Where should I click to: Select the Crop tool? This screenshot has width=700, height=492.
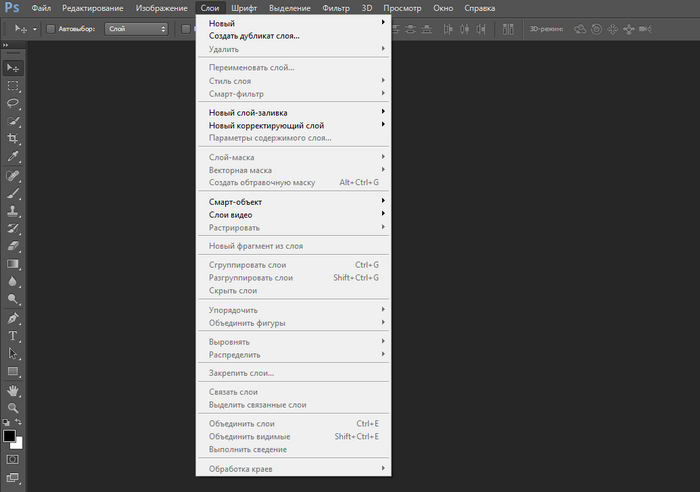pyautogui.click(x=13, y=138)
